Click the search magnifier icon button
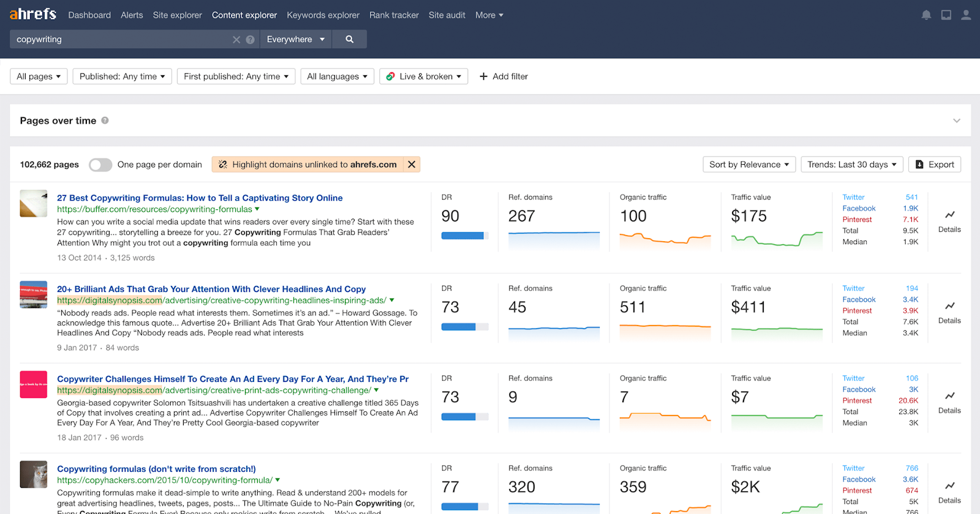This screenshot has width=980, height=514. click(x=349, y=39)
